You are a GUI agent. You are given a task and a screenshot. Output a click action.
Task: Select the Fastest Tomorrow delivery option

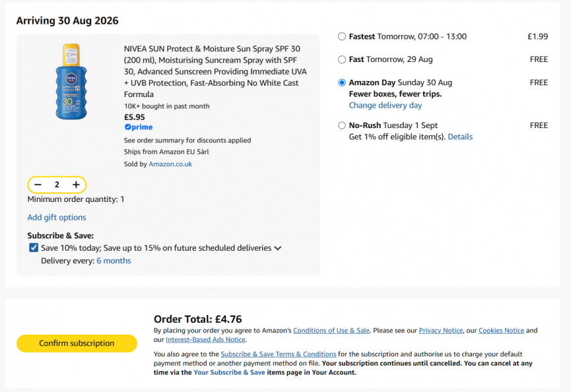click(x=341, y=36)
